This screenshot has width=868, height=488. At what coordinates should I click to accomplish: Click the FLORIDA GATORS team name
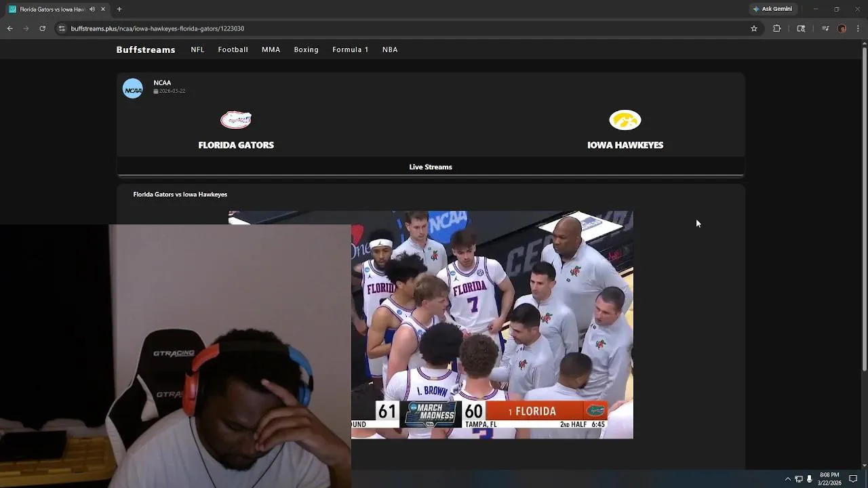pyautogui.click(x=236, y=145)
